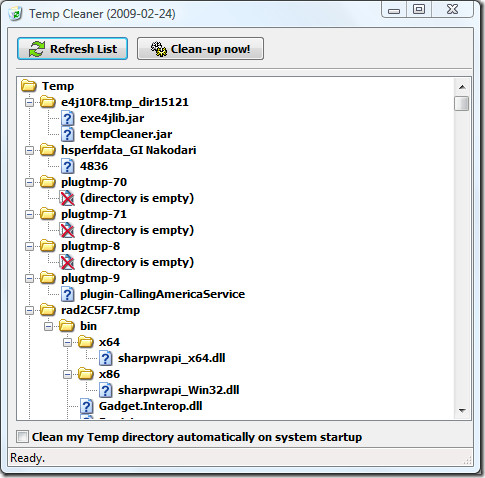Click the empty-directory icon under plugtmp-8
Viewport: 485px width, 478px height.
(x=67, y=262)
